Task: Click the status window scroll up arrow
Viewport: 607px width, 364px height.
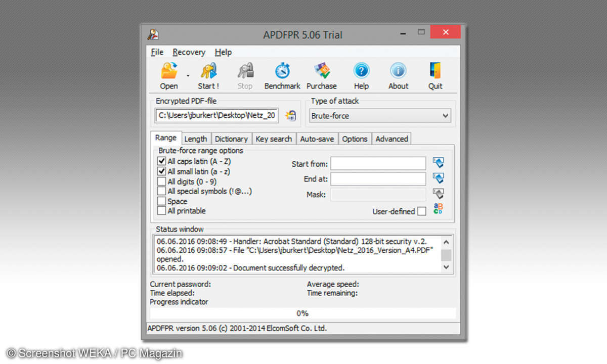Action: coord(446,242)
